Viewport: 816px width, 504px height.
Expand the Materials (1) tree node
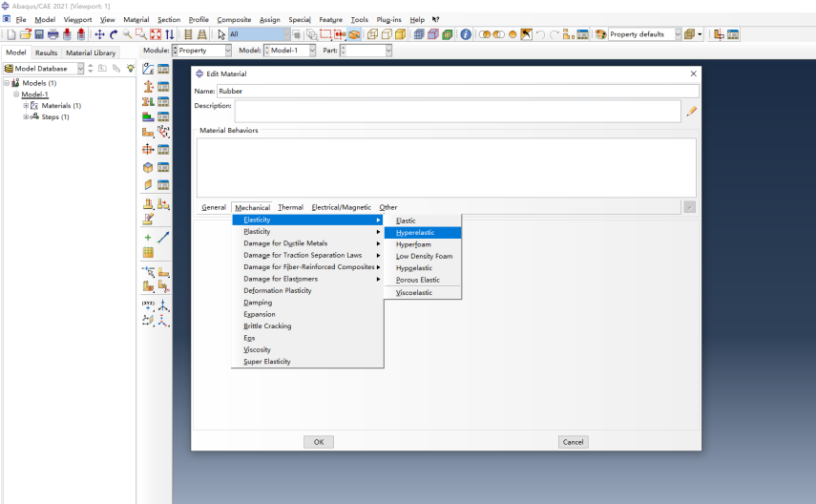[x=26, y=106]
